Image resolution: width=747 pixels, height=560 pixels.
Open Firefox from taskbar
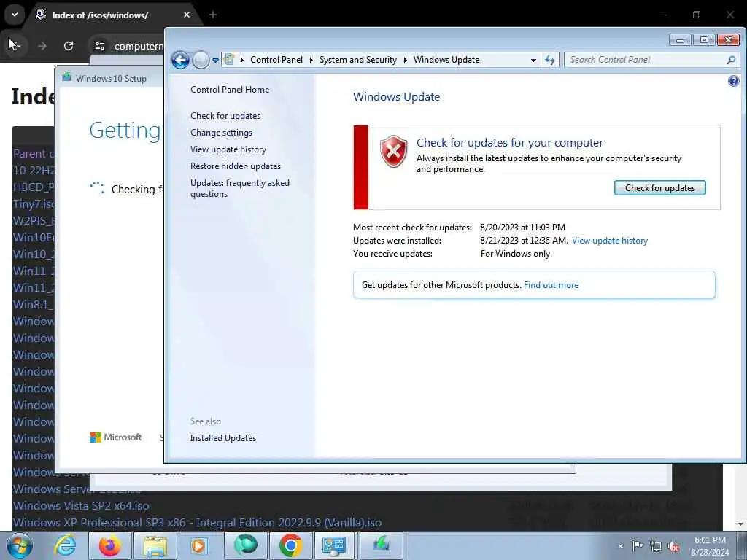pyautogui.click(x=110, y=545)
